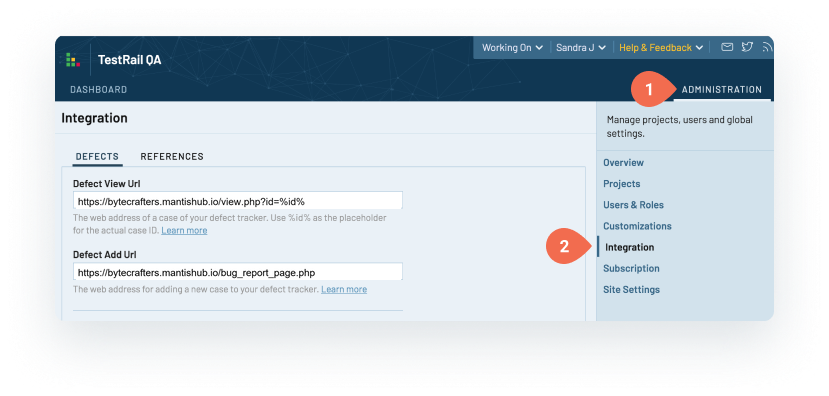Open Users & Roles in the sidebar
Screen dimensions: 829x396
tap(633, 205)
